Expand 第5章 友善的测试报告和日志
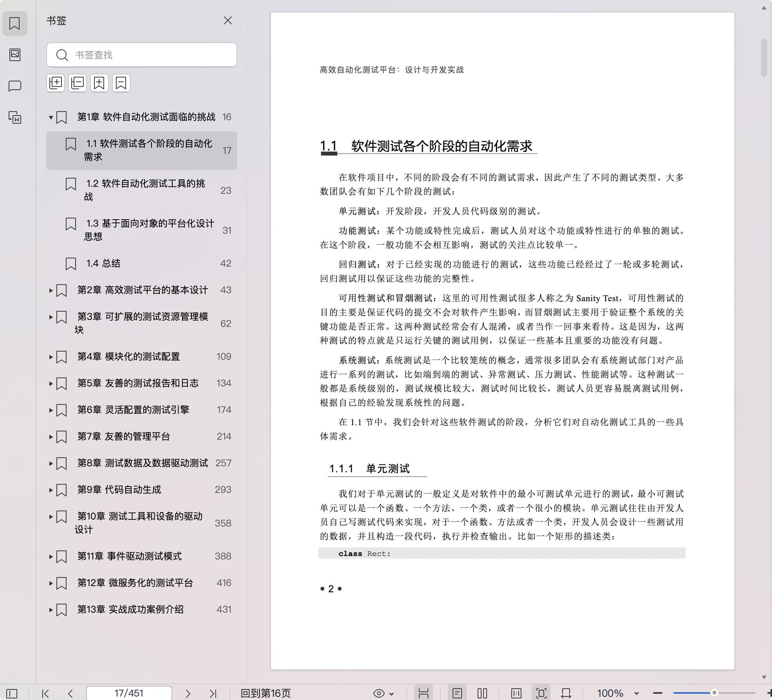Viewport: 772px width, 700px height. pyautogui.click(x=51, y=383)
